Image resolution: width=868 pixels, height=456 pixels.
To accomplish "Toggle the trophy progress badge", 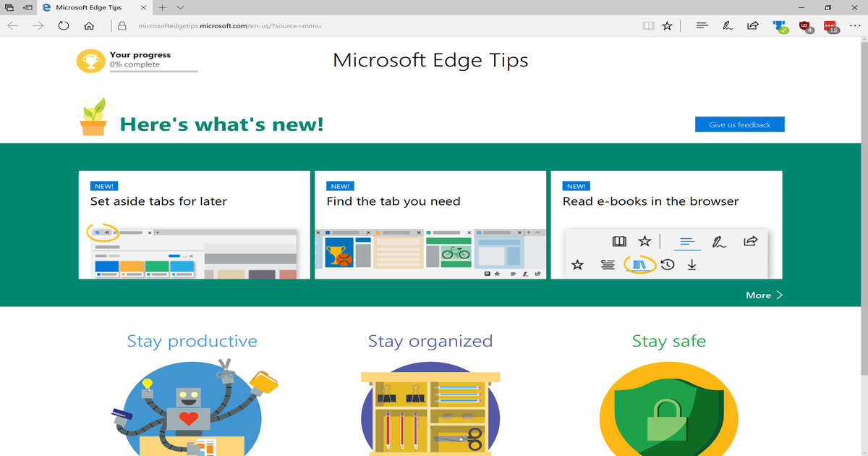I will (90, 60).
